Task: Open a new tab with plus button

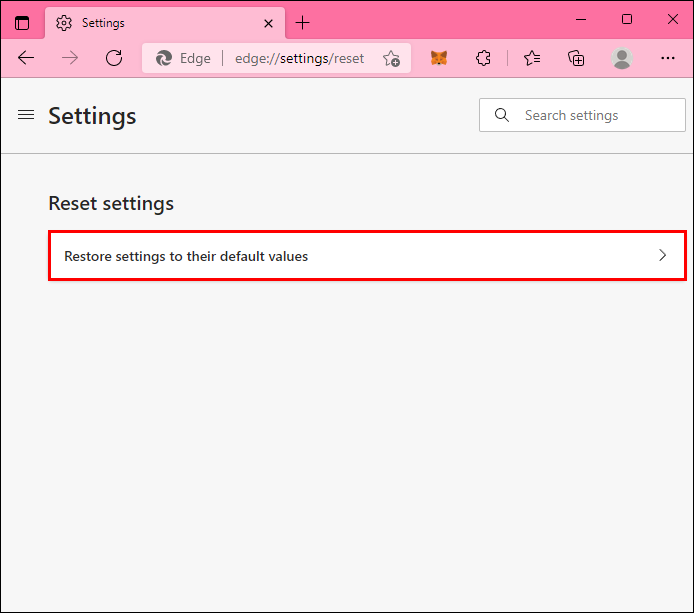Action: pyautogui.click(x=303, y=23)
